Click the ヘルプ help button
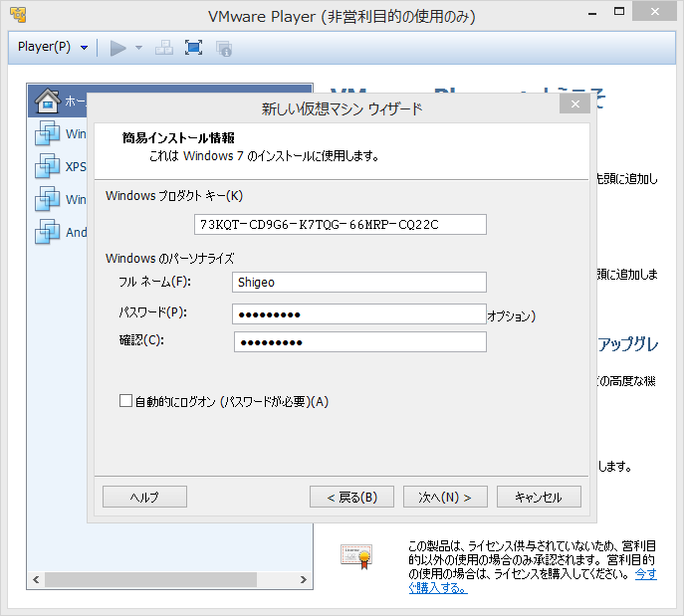 (x=144, y=497)
